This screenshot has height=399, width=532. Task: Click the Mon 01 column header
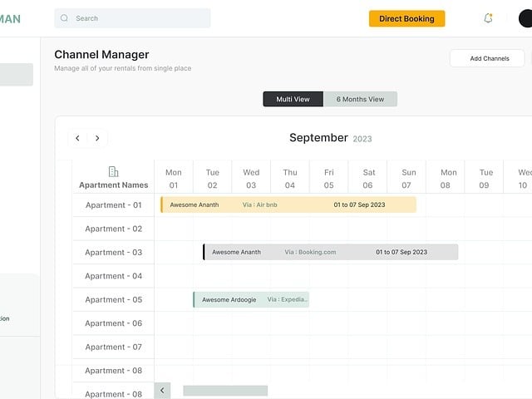click(174, 179)
